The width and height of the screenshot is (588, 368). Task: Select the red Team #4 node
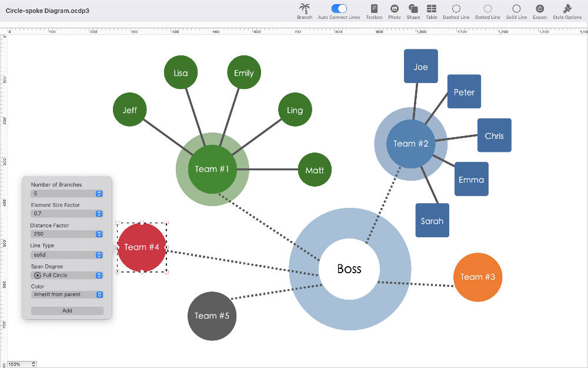(142, 247)
